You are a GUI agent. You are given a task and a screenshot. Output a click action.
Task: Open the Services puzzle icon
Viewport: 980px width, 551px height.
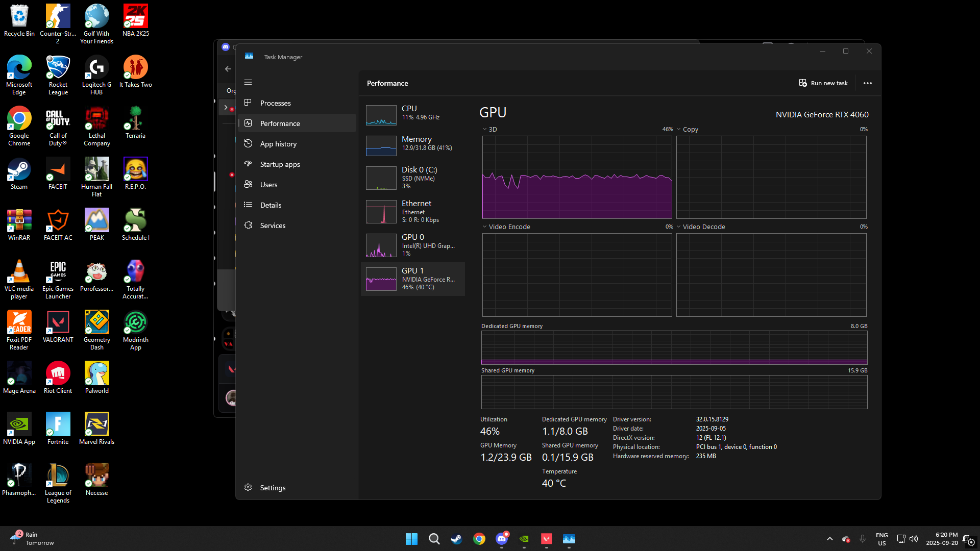pos(248,225)
